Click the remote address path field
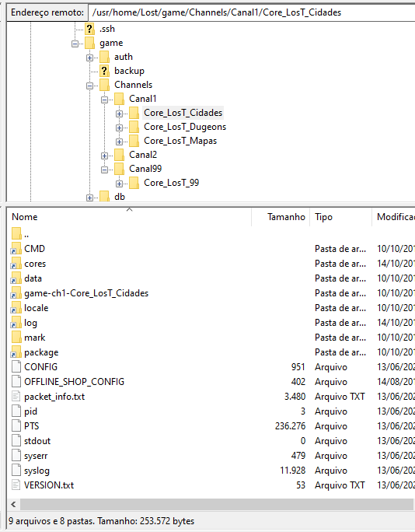 click(251, 12)
